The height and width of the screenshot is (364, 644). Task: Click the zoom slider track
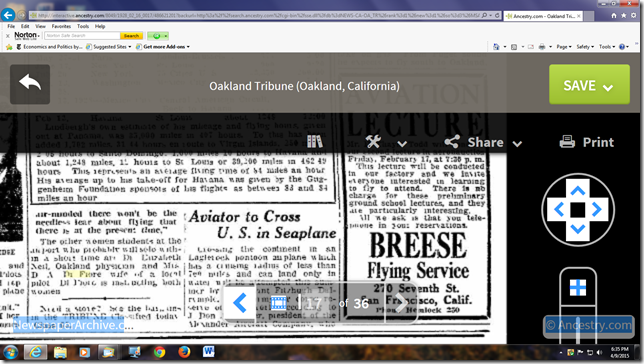pyautogui.click(x=578, y=329)
